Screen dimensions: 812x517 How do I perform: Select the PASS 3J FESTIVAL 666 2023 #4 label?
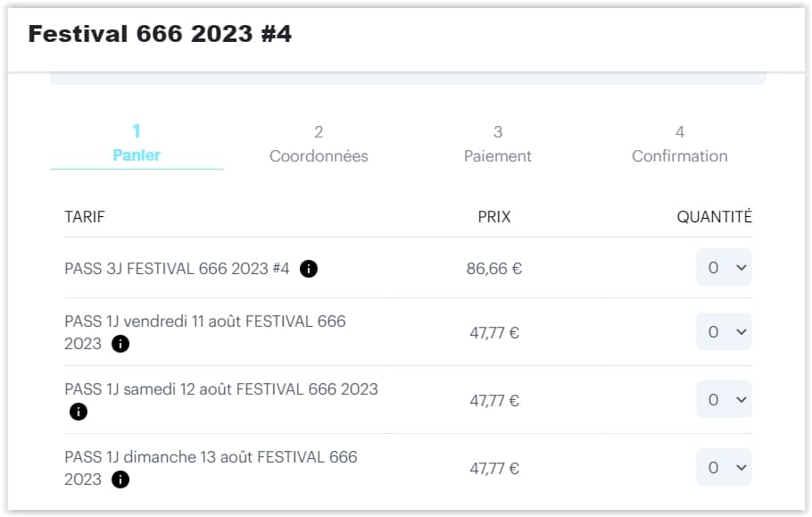(x=177, y=269)
